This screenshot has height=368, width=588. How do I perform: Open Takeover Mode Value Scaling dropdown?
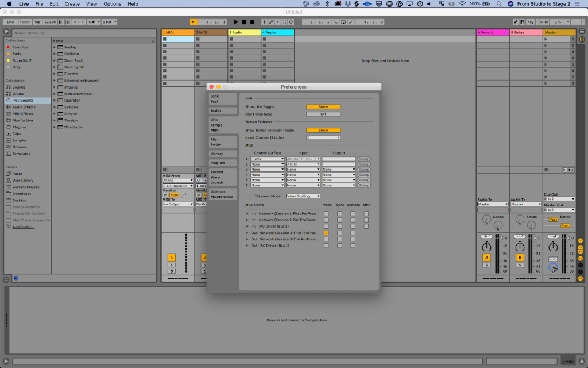click(303, 196)
